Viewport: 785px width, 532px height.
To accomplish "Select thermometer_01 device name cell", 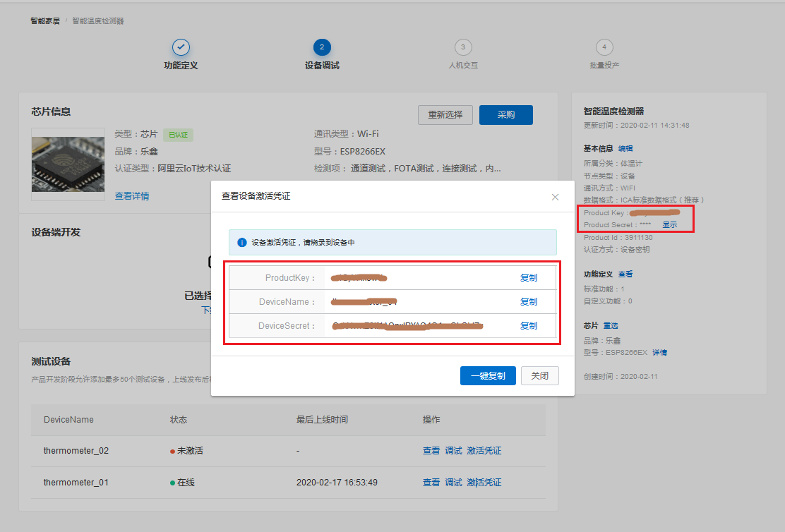I will point(76,483).
